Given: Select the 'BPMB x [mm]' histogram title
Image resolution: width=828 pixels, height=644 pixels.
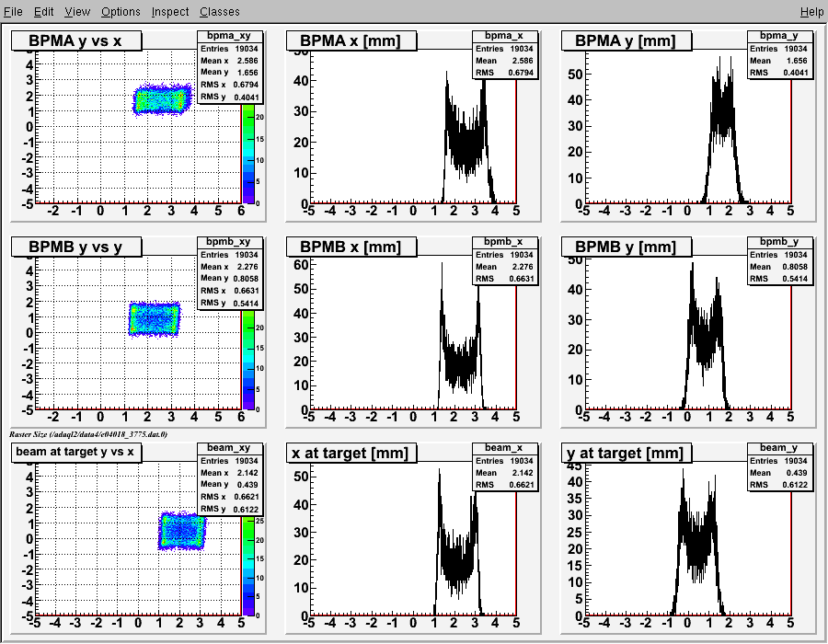Looking at the screenshot, I should pos(351,247).
